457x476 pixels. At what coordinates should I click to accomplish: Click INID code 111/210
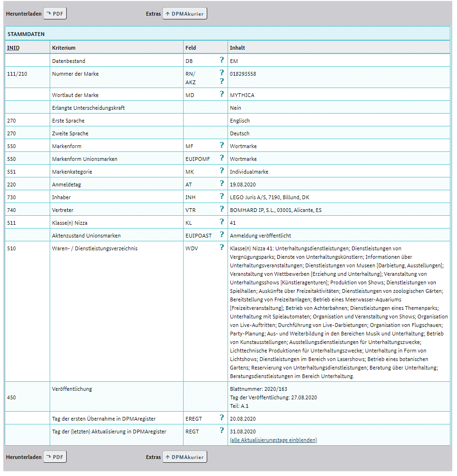click(17, 74)
